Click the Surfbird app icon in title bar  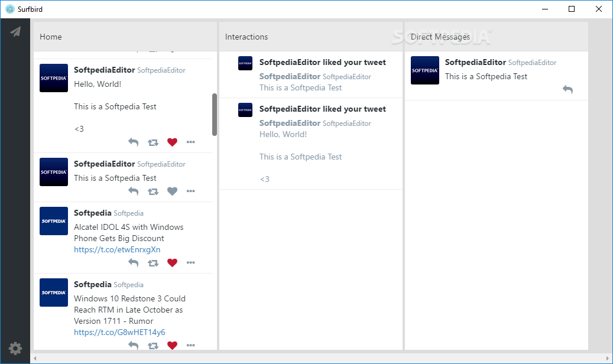(10, 9)
